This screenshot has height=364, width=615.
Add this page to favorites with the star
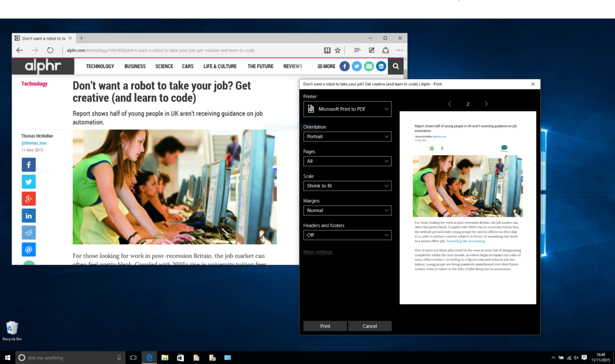click(337, 50)
